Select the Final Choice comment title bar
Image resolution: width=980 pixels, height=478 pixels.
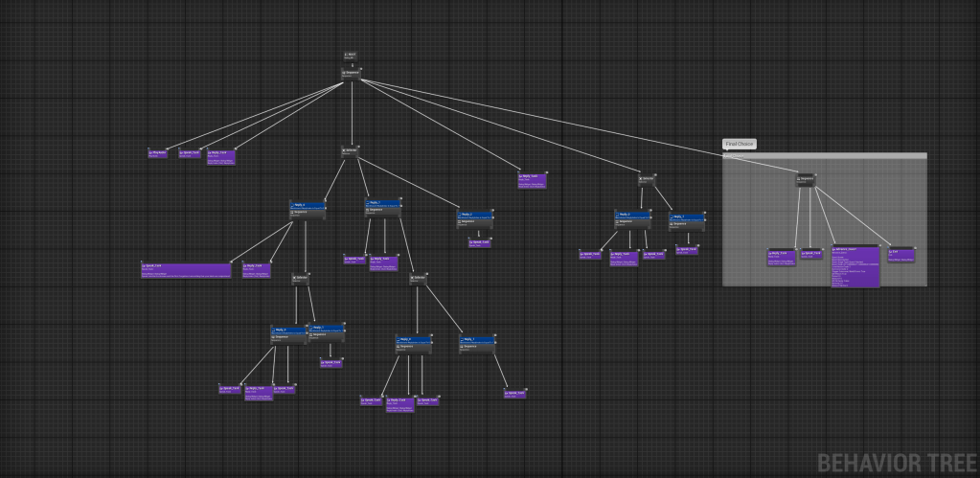pos(825,155)
